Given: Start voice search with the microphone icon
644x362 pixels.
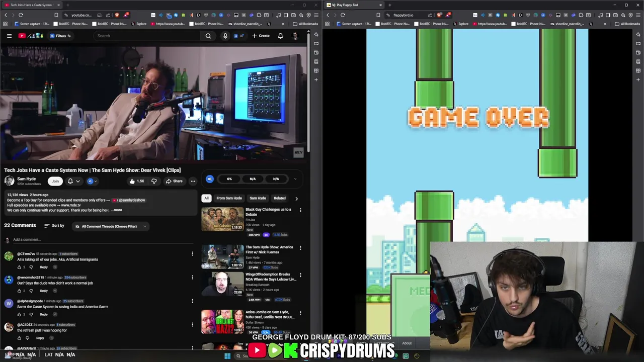Looking at the screenshot, I should coord(225,36).
